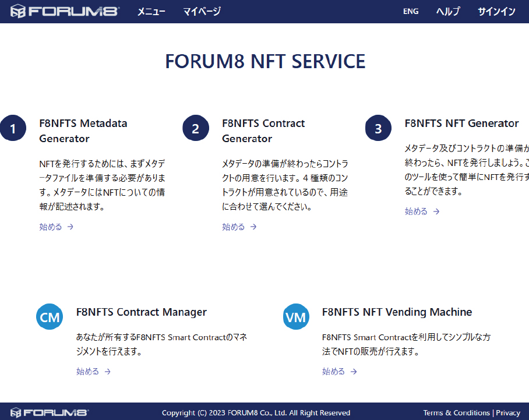Click 始める under Contract Generator

click(x=239, y=227)
